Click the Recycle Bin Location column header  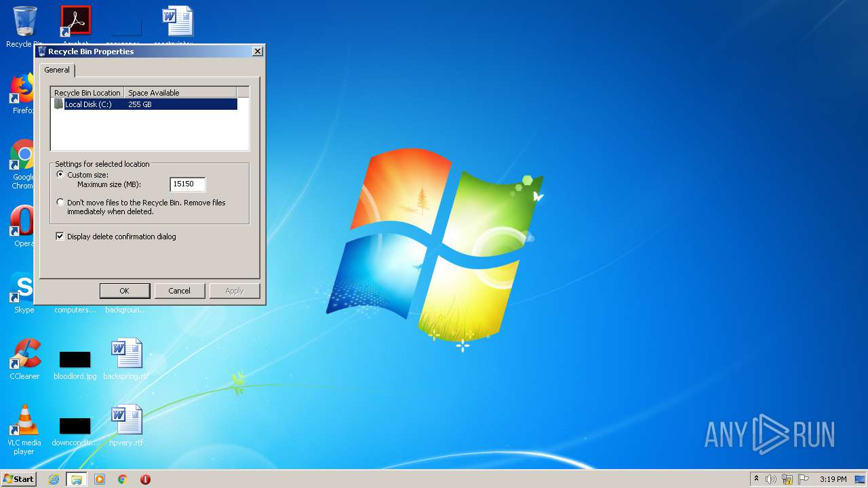87,93
